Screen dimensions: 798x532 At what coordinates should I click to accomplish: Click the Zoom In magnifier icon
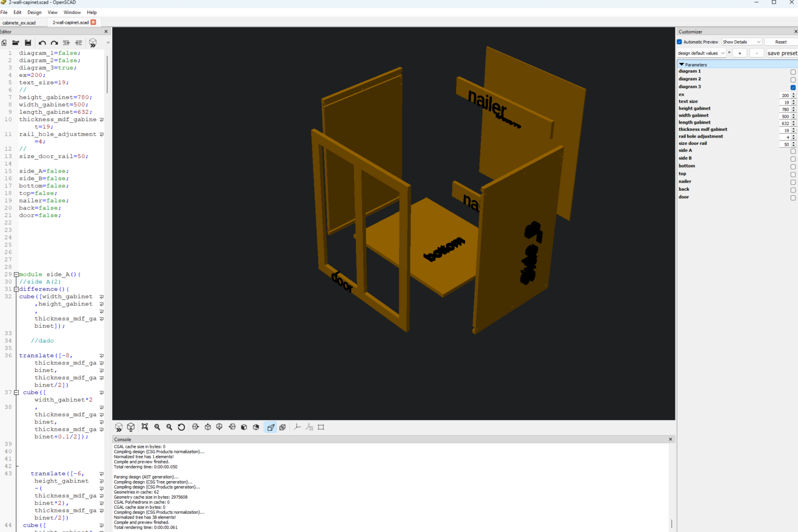coord(157,427)
